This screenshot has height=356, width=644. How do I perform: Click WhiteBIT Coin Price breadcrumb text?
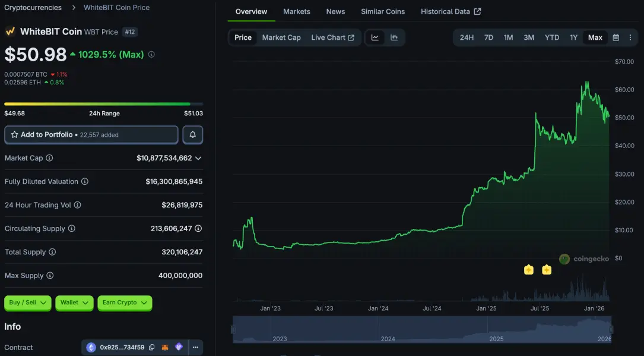(117, 7)
